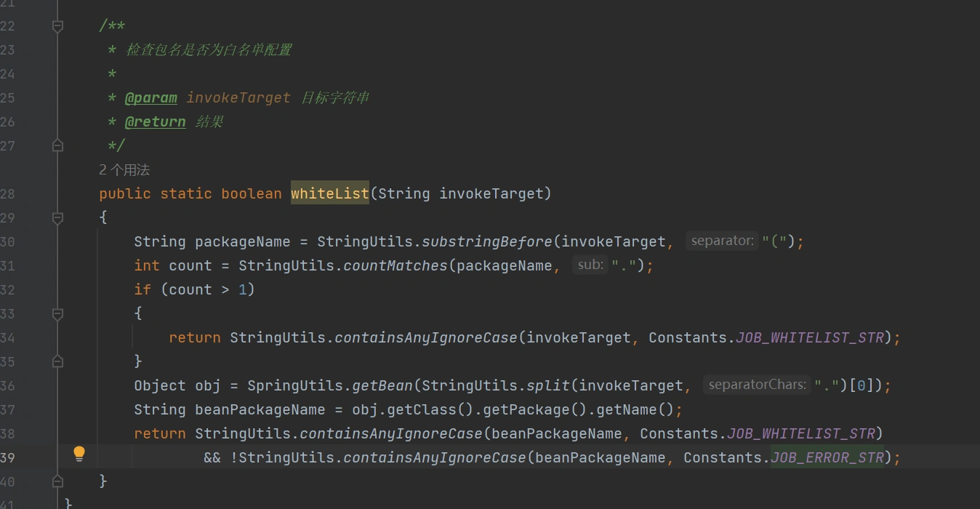Click the whiteList method name
Image resolution: width=980 pixels, height=509 pixels.
coord(329,193)
